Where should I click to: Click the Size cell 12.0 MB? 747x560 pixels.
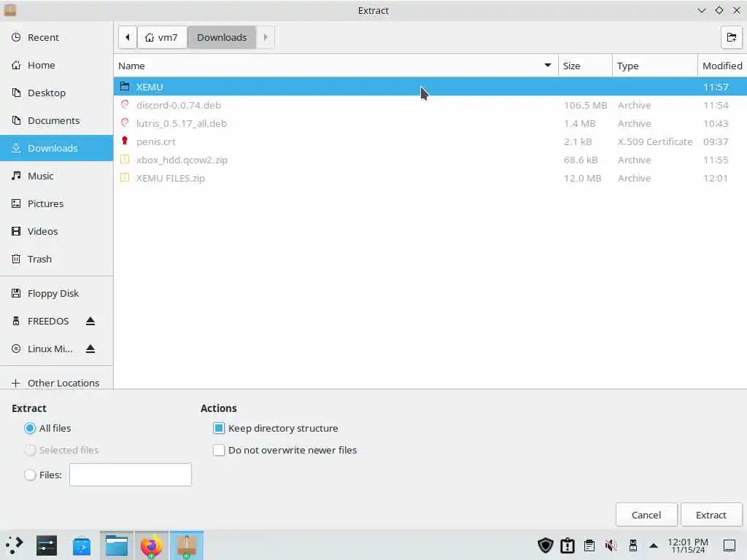pos(582,178)
